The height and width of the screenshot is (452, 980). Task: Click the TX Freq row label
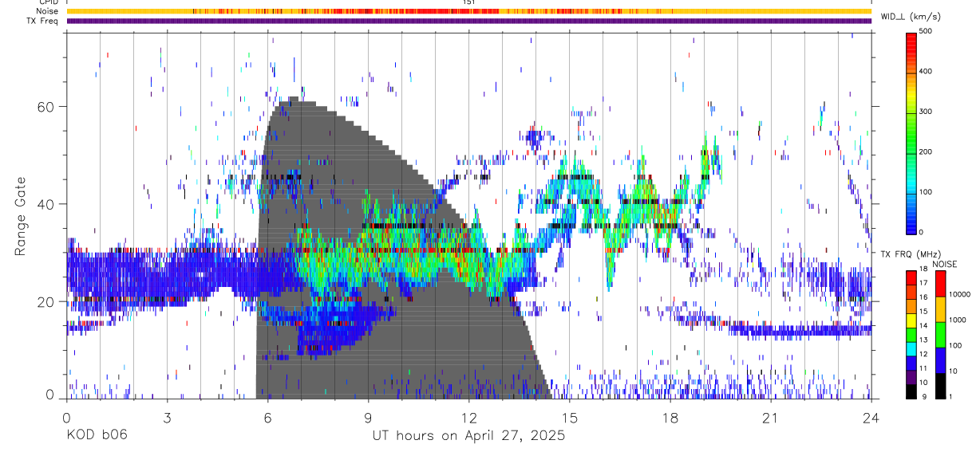pos(43,21)
